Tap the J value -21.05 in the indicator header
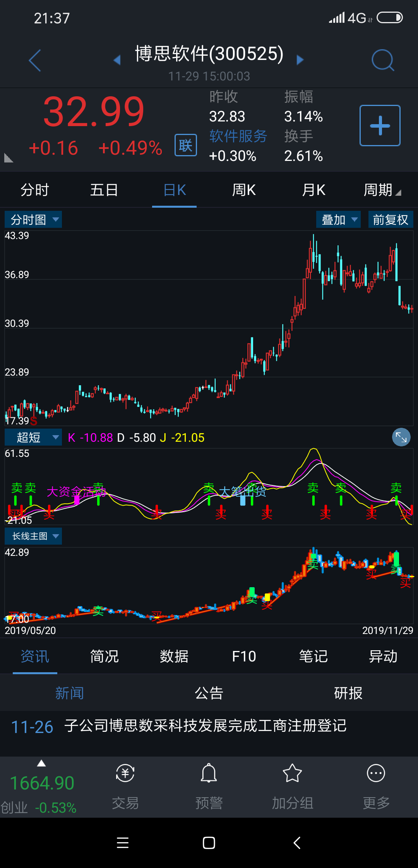 [188, 437]
